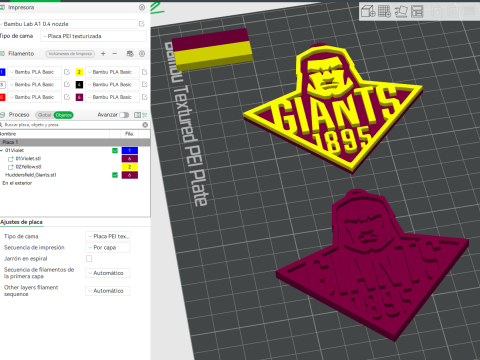Screen dimensions: 480x360
Task: Select Huddersfield_Giants.stl in object list
Action: 31,175
